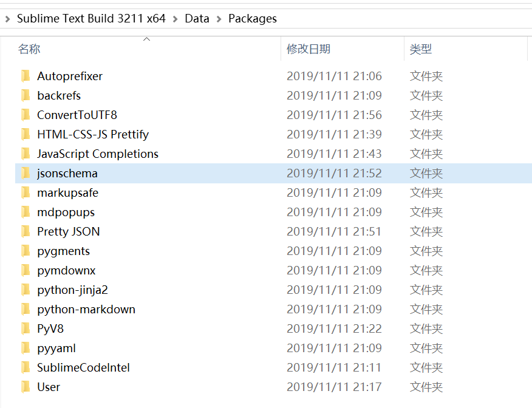Select the pyyaml folder name
Viewport: 532px width, 408px height.
tap(56, 348)
